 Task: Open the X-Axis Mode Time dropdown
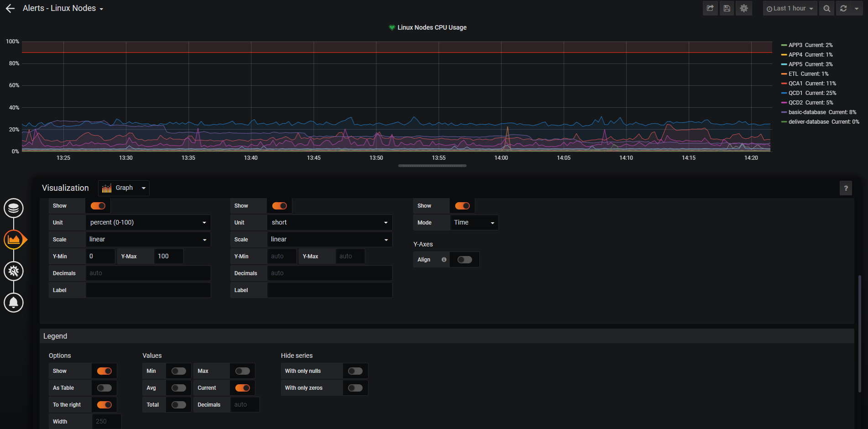(x=474, y=223)
